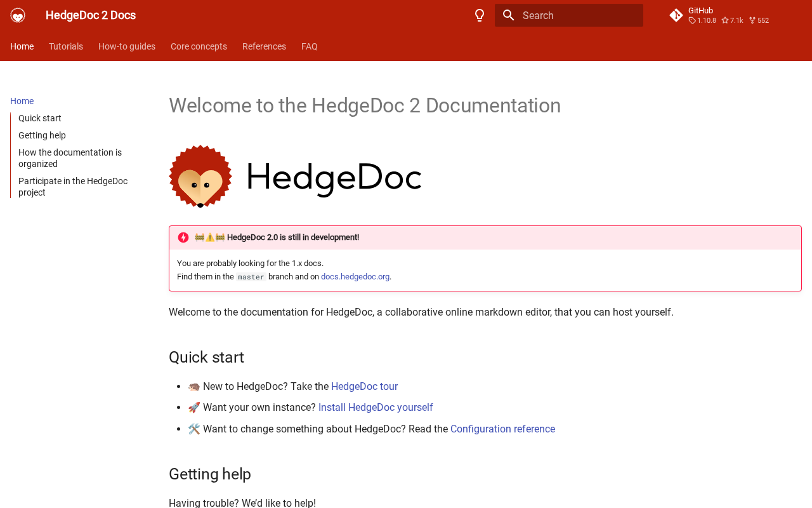The width and height of the screenshot is (812, 508).
Task: Click the hedgehog emoji in Quick start list
Action: pyautogui.click(x=194, y=387)
